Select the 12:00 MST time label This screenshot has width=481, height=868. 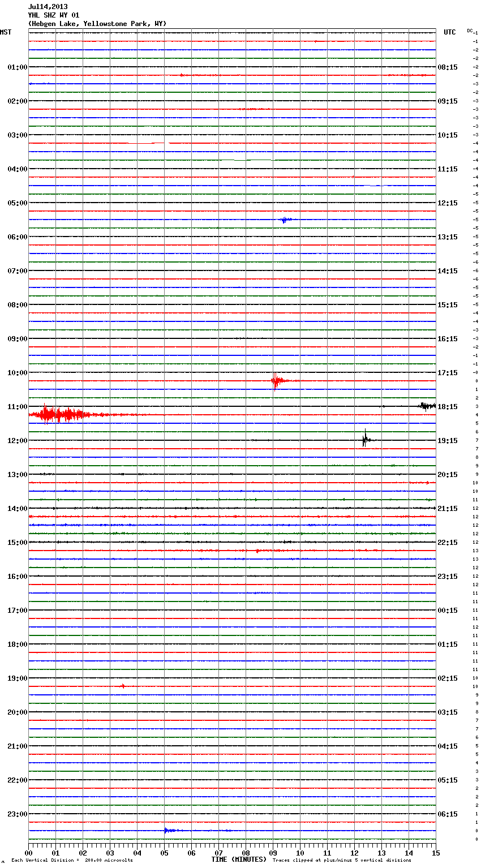[17, 441]
